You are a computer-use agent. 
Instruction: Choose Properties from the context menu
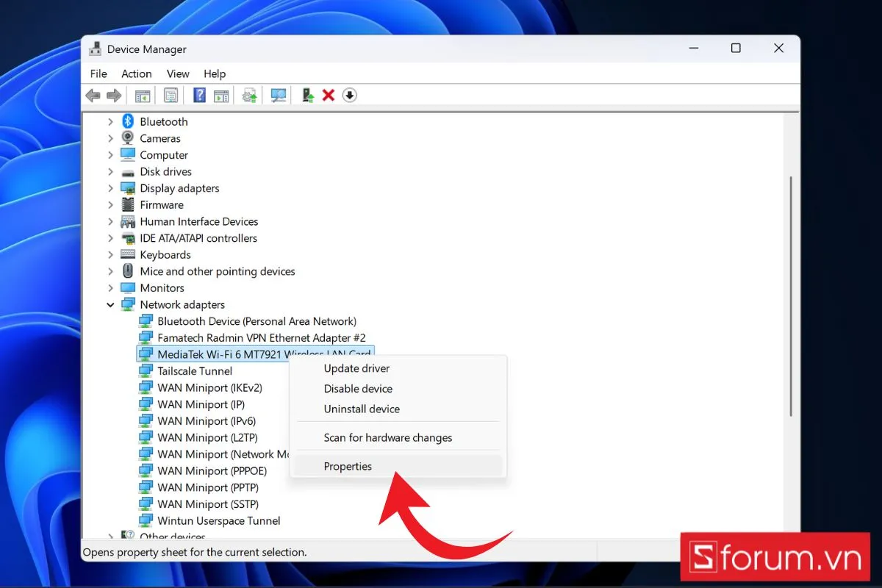click(348, 467)
